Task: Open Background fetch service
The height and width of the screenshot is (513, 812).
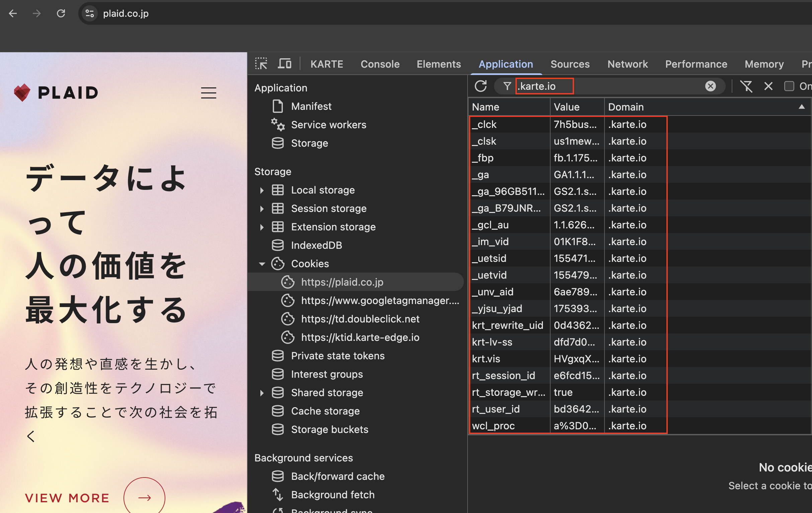Action: 332,495
